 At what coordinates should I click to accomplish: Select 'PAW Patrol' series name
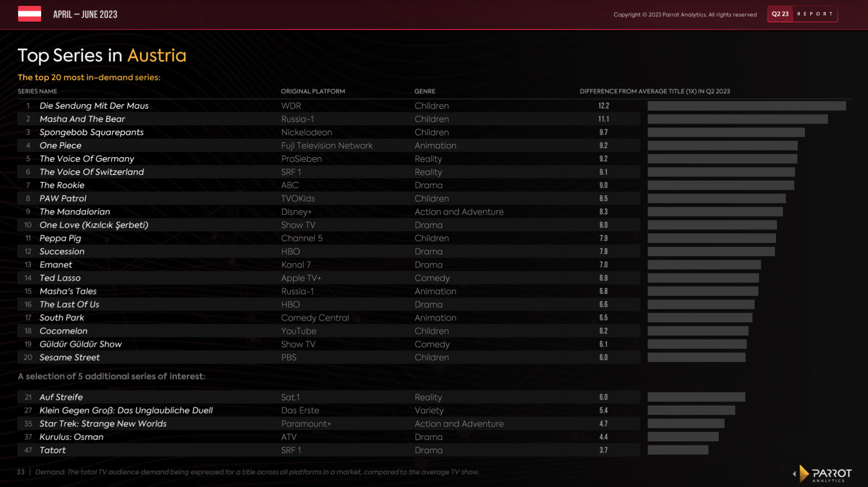coord(63,198)
